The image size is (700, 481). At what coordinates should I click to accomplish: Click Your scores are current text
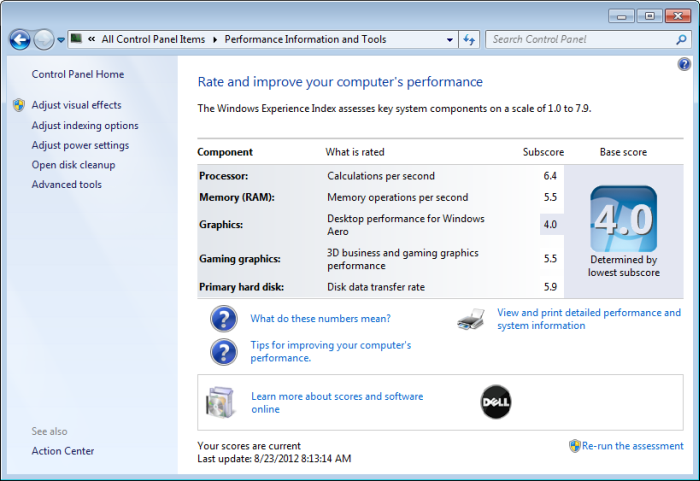249,446
